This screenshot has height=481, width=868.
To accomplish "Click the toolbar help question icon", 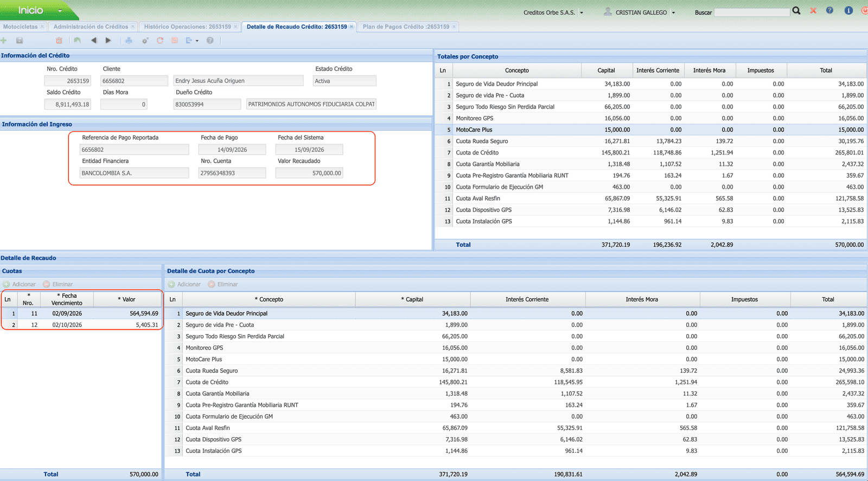I will (x=210, y=41).
